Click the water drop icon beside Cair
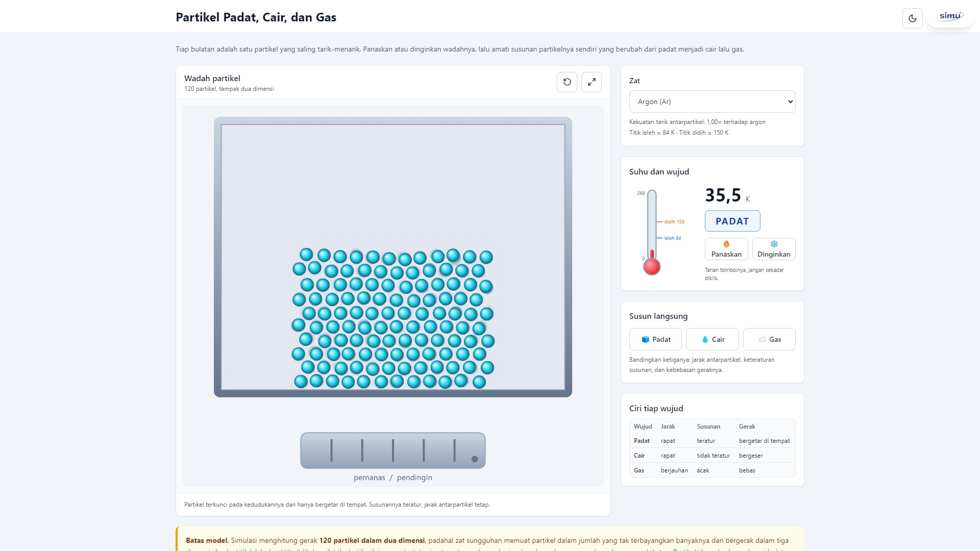The image size is (980, 551). coord(705,339)
